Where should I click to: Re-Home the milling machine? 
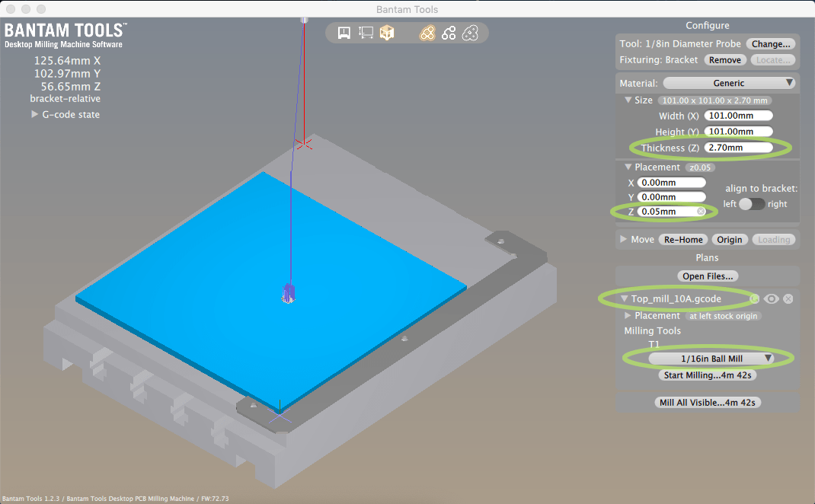tap(683, 240)
